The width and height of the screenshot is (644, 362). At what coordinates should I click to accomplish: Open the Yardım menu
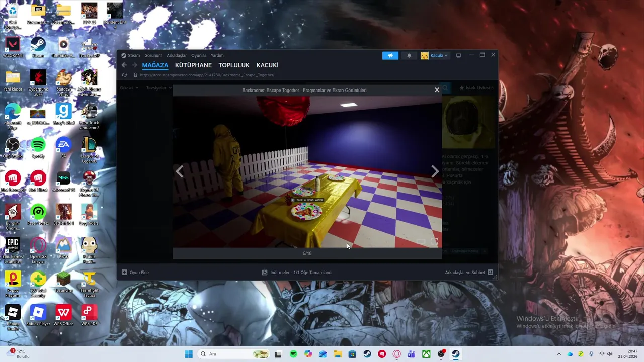tap(217, 56)
